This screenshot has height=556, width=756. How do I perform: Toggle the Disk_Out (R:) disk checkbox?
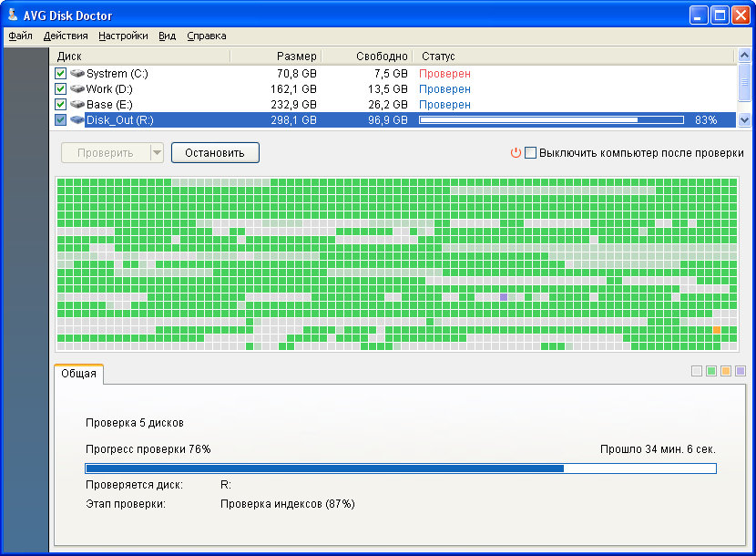[60, 119]
